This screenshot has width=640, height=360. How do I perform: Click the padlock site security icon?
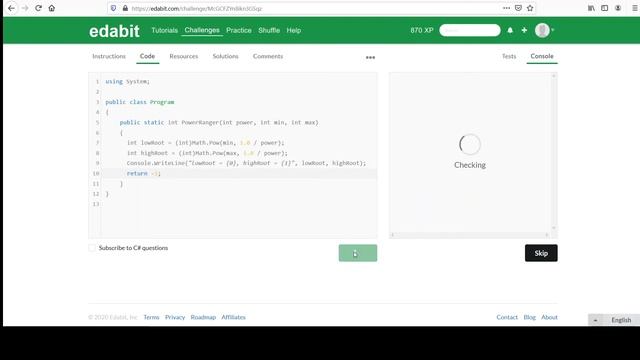(125, 8)
